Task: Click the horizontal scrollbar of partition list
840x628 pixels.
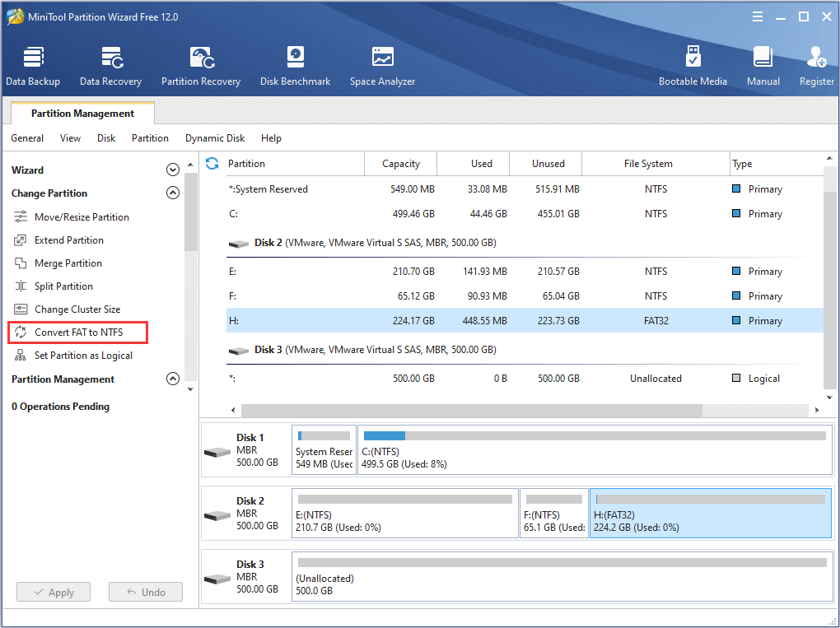Action: pos(471,410)
